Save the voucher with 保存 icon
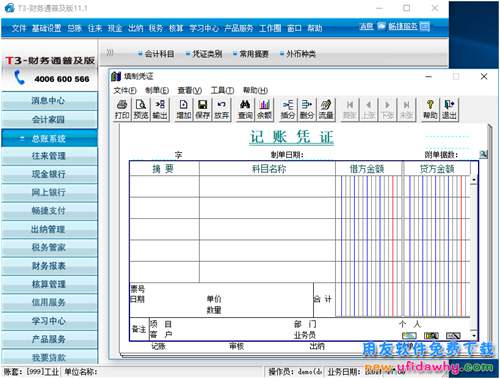 pos(202,110)
